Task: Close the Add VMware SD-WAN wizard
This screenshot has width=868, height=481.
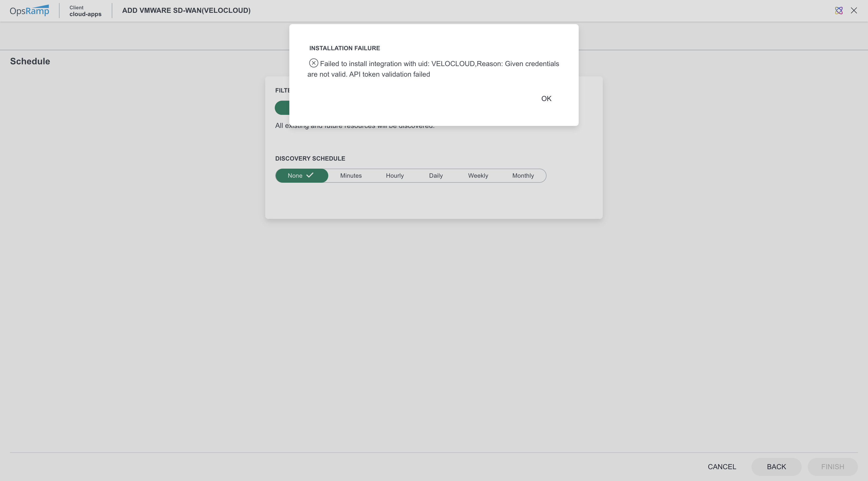Action: pyautogui.click(x=854, y=11)
